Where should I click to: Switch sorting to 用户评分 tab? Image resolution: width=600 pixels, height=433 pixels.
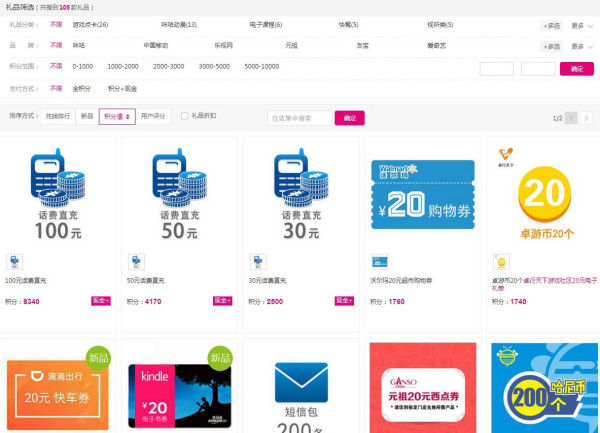(153, 117)
